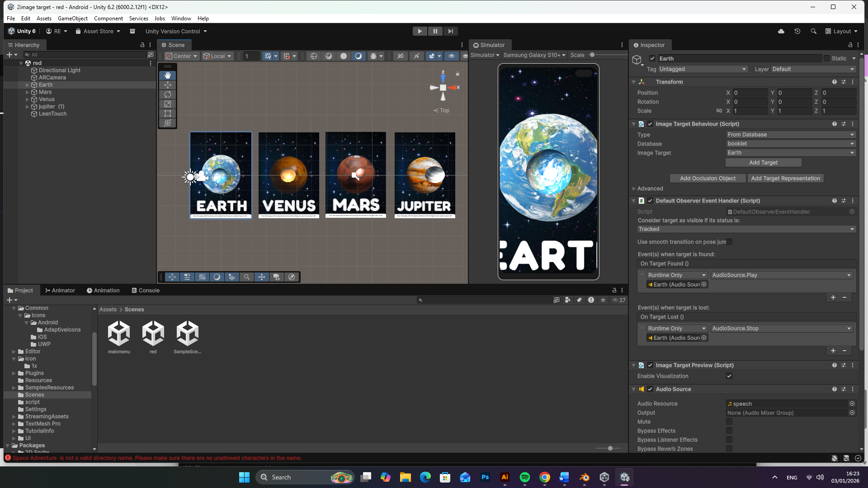
Task: Switch to the Console tab
Action: pyautogui.click(x=146, y=291)
